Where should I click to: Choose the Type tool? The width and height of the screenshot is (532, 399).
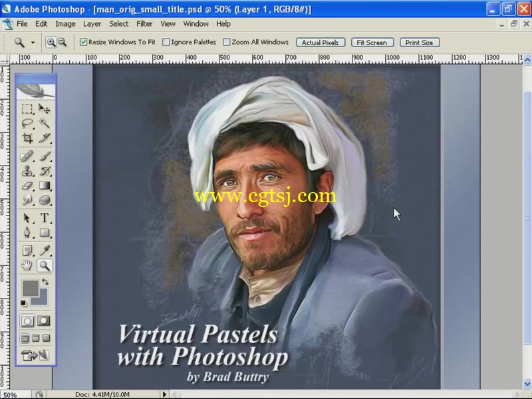click(x=44, y=218)
